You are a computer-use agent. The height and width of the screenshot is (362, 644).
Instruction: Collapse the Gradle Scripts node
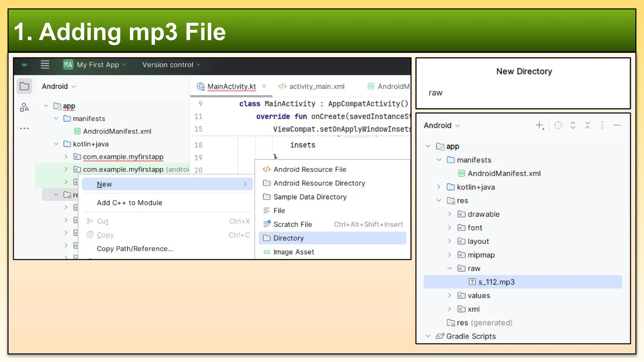point(428,336)
